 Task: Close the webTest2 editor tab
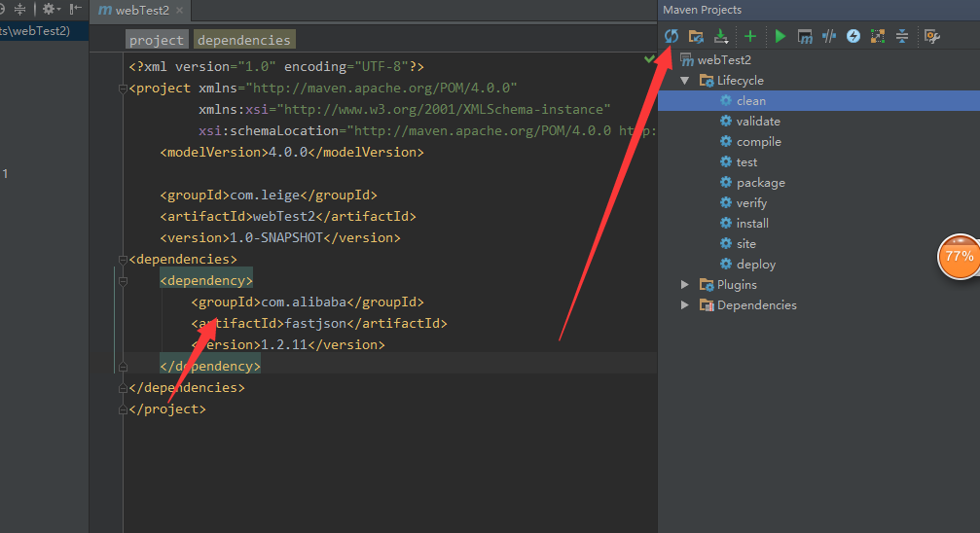180,10
